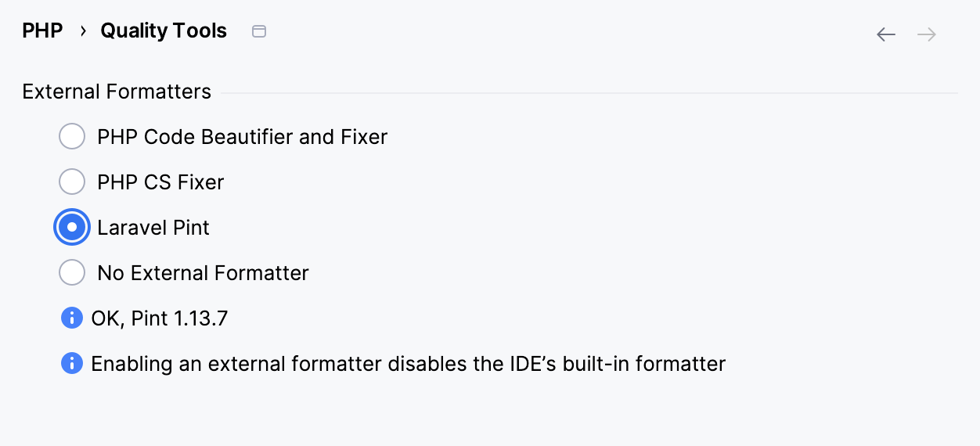The width and height of the screenshot is (980, 446).
Task: Click the chevron between PHP and Quality Tools
Action: [x=82, y=32]
